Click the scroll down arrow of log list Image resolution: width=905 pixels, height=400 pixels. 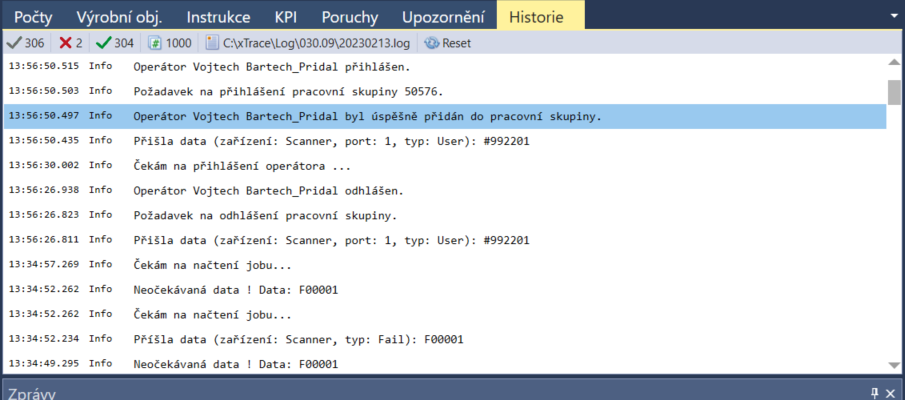(894, 365)
